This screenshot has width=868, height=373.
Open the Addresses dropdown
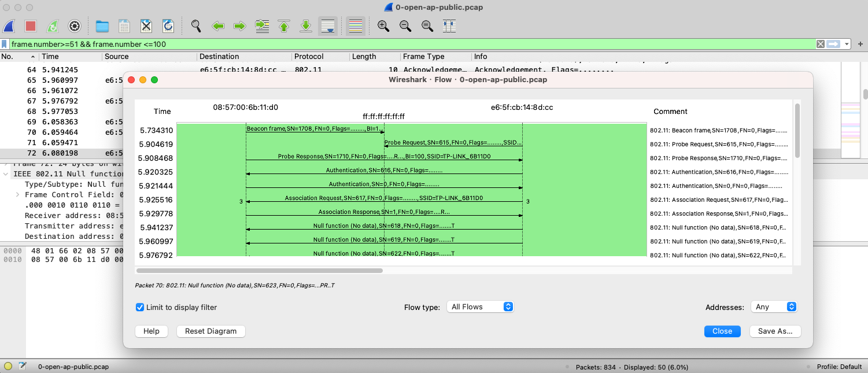click(x=773, y=306)
